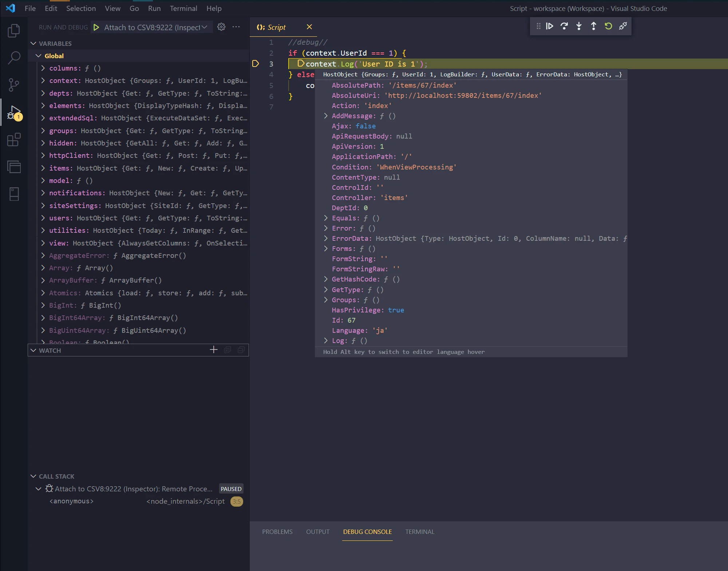Open the File menu
The height and width of the screenshot is (571, 728).
tap(30, 8)
